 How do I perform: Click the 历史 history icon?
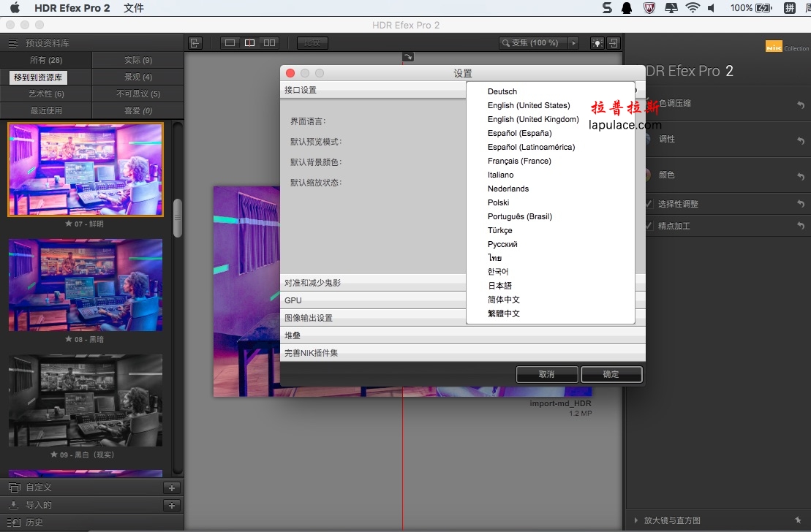(14, 522)
